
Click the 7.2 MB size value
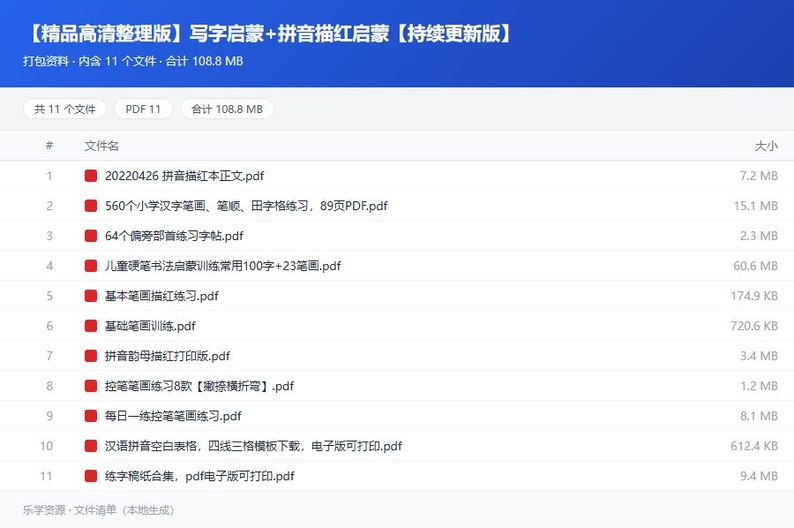click(759, 176)
